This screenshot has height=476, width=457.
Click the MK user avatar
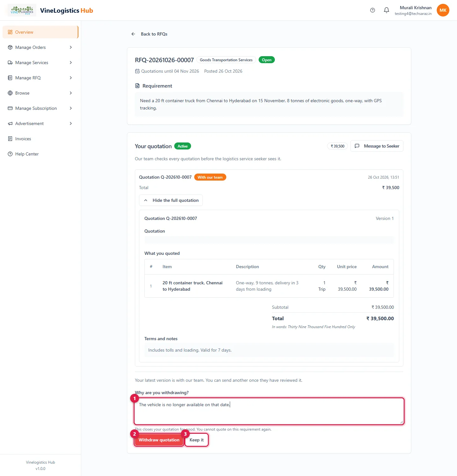[443, 10]
